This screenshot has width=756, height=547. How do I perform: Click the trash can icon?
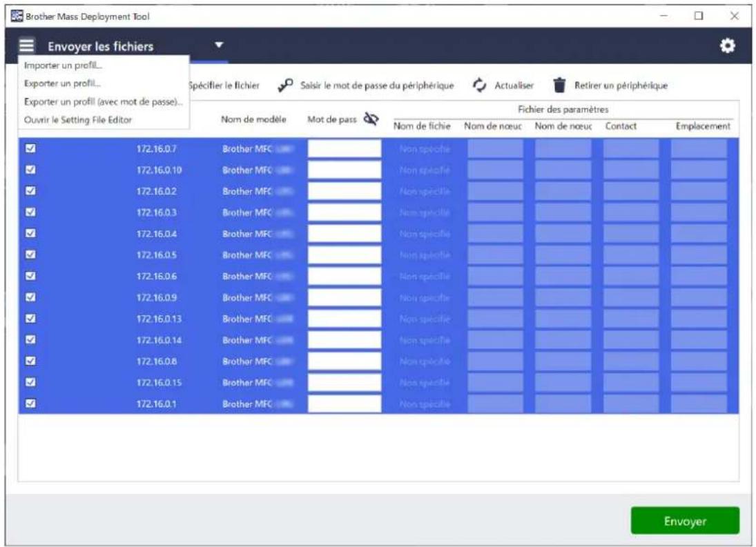click(559, 86)
